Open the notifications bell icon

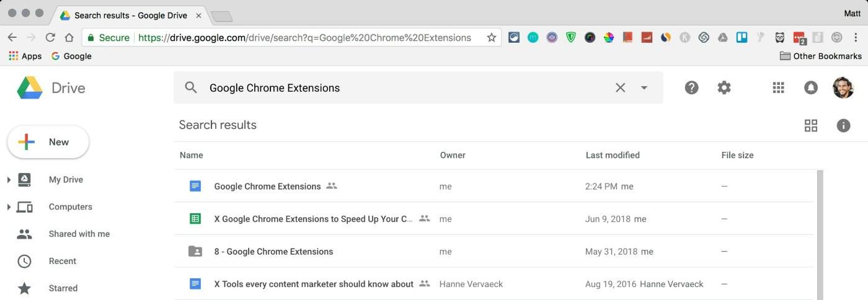(x=810, y=87)
